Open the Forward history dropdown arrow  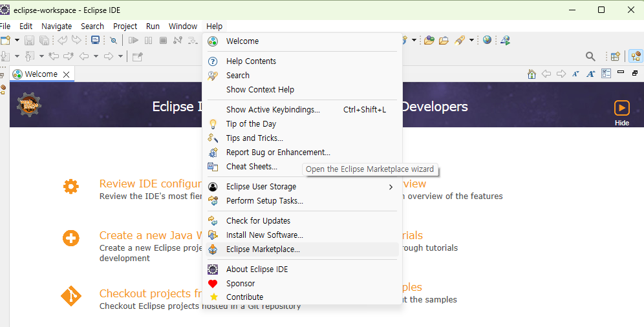click(120, 56)
